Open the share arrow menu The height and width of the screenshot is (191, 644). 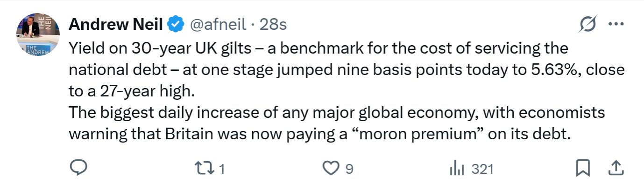point(616,168)
